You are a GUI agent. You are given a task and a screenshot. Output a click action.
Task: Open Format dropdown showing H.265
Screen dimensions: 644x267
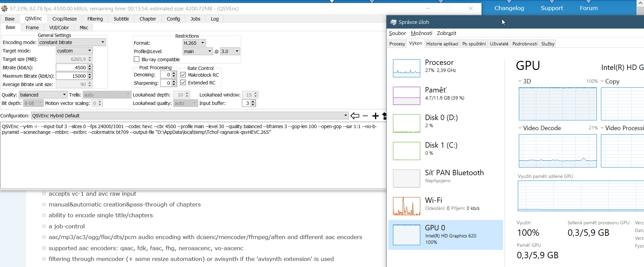pyautogui.click(x=194, y=43)
